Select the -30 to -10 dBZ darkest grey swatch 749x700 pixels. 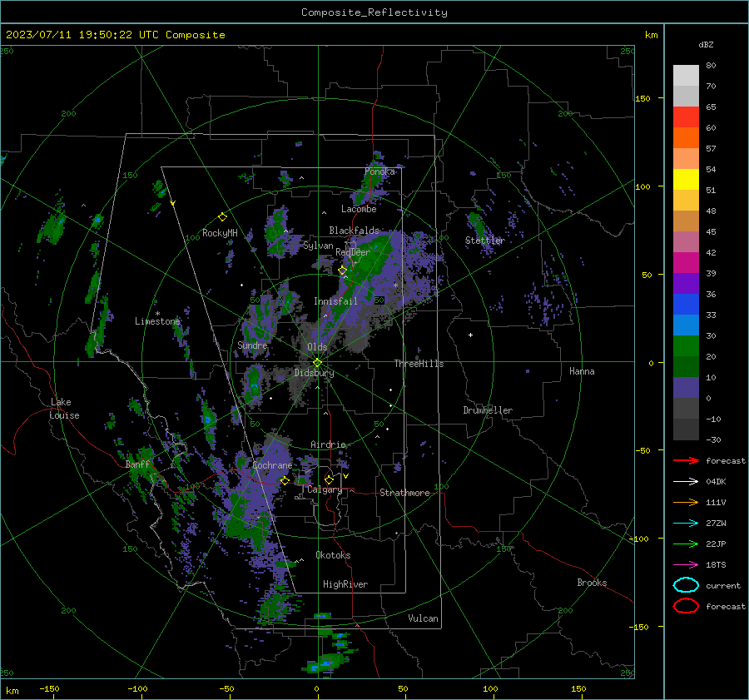pyautogui.click(x=686, y=429)
